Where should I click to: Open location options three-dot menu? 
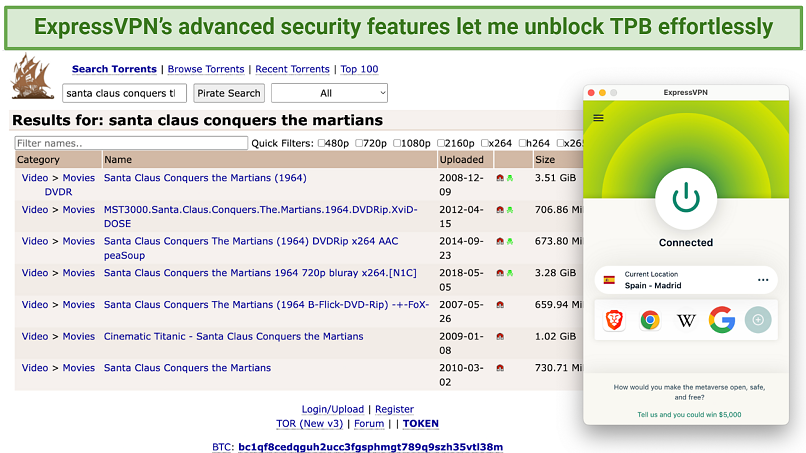coord(763,280)
